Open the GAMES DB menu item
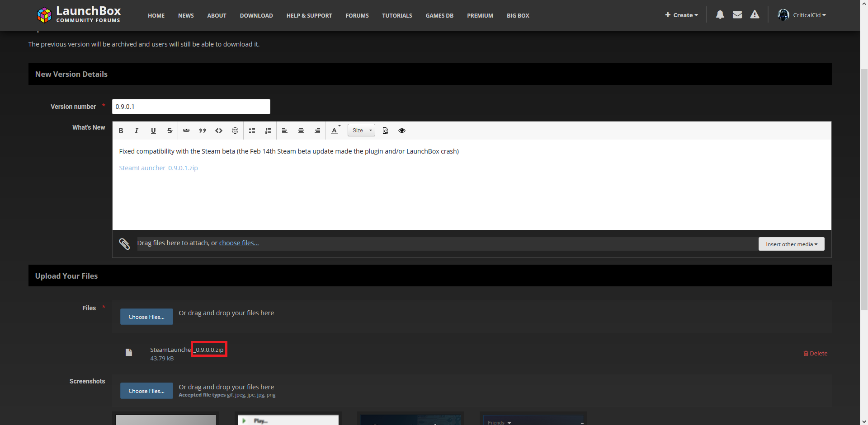 pyautogui.click(x=439, y=15)
